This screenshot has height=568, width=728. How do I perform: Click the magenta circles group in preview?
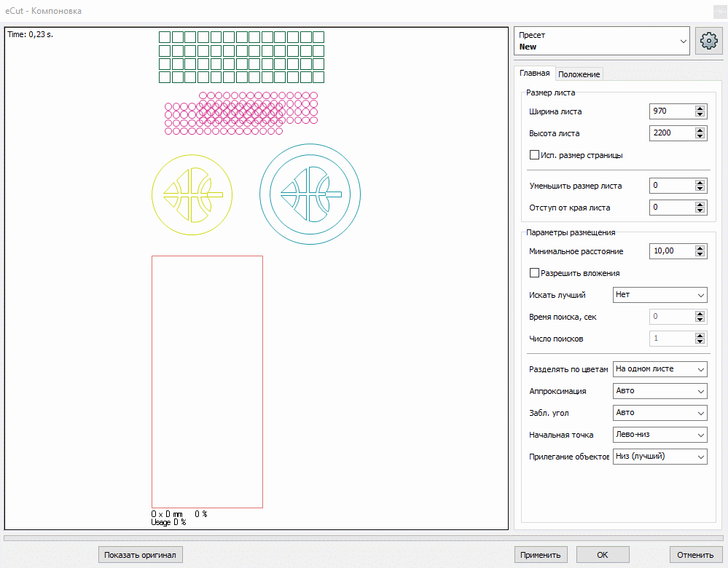coord(241,113)
